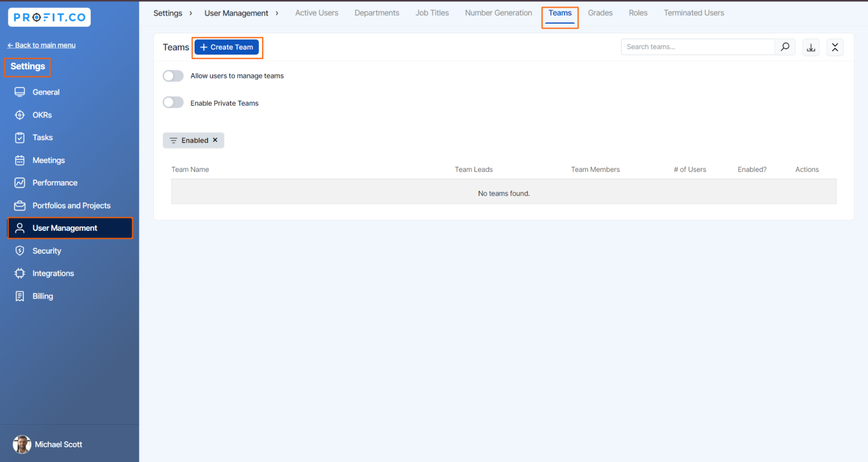The height and width of the screenshot is (462, 868).
Task: Open the Grades tab
Action: click(x=600, y=13)
